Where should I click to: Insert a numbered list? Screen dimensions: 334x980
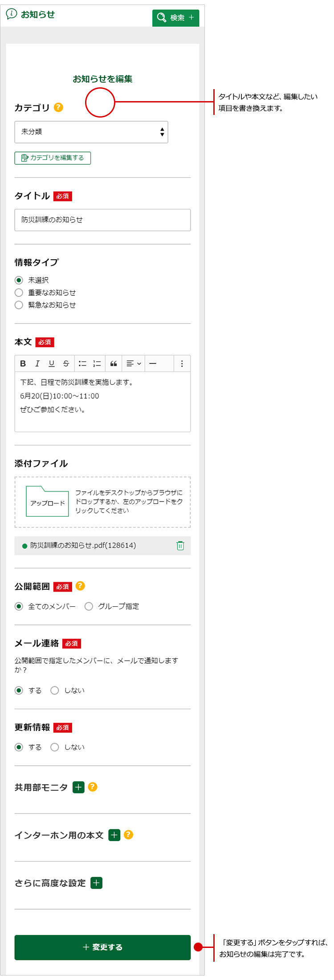tap(97, 363)
